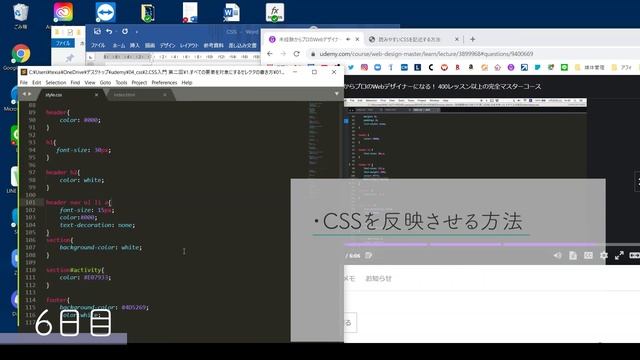This screenshot has width=640, height=360.
Task: Reload the Udemy page in Chrome
Action: coord(296,53)
